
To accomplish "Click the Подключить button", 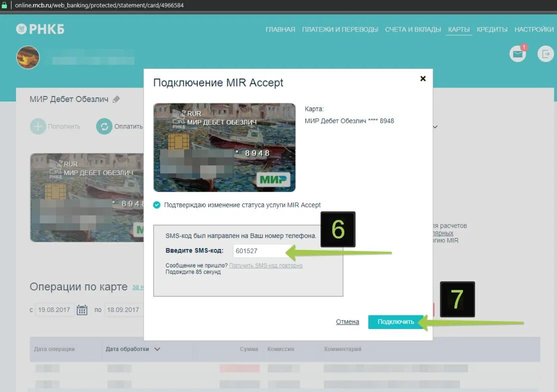I will [396, 322].
